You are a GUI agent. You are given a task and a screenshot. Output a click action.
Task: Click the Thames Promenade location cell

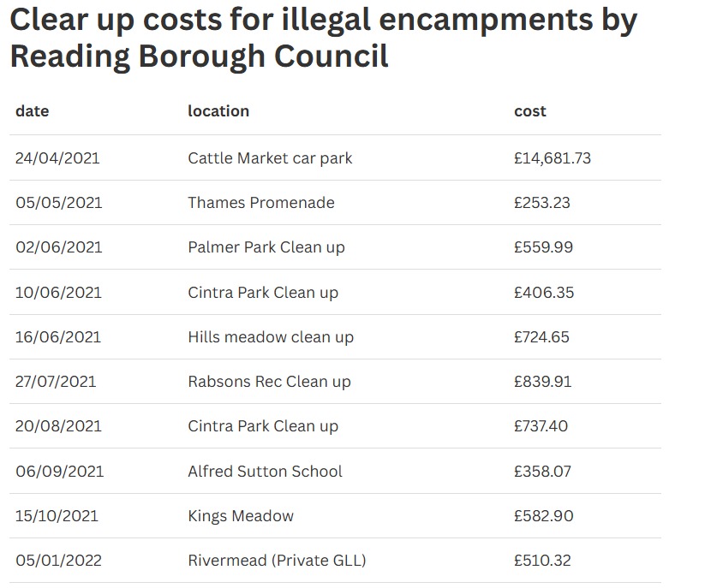click(261, 203)
